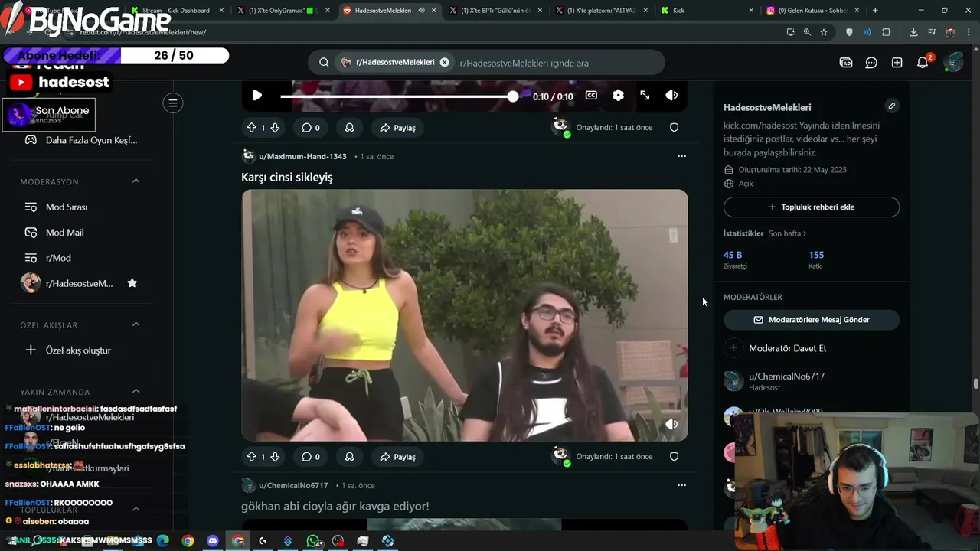Screen dimensions: 980x551
Task: Send message via Moderatörlere Mesaj Gönder
Action: [x=812, y=320]
